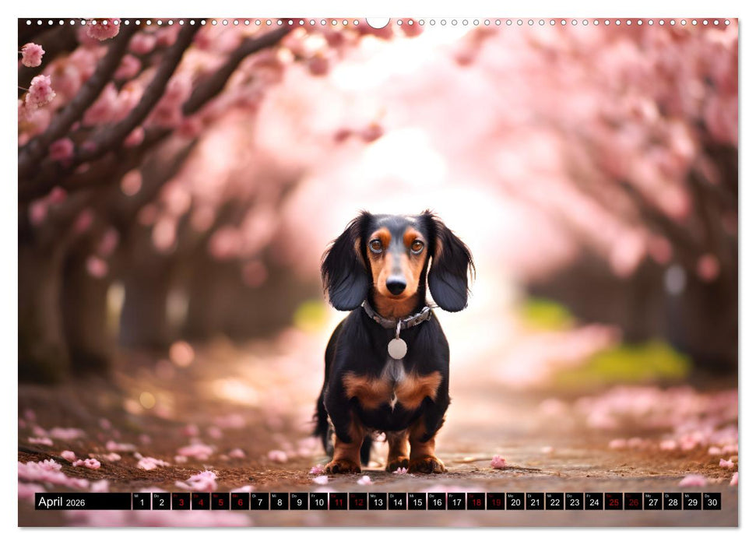
Task: Select day 1 in the calendar strip
Action: 141,501
